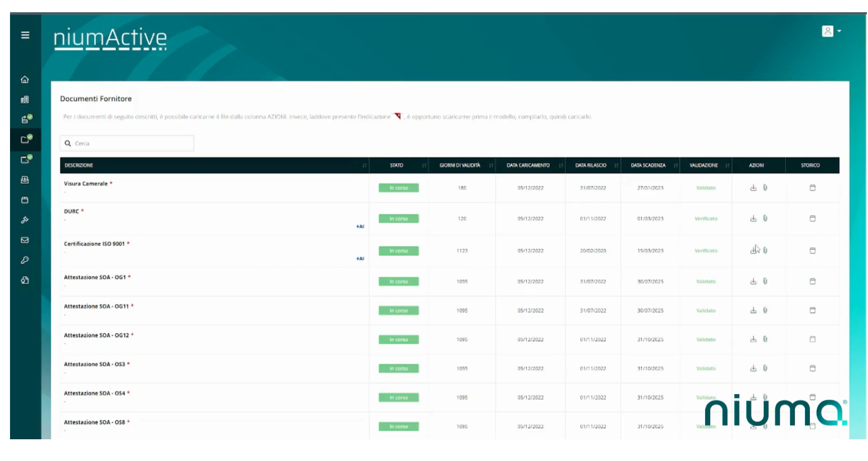Attach a file to Attestazione SOA - OG11
Viewport: 868px width, 461px height.
pyautogui.click(x=765, y=310)
